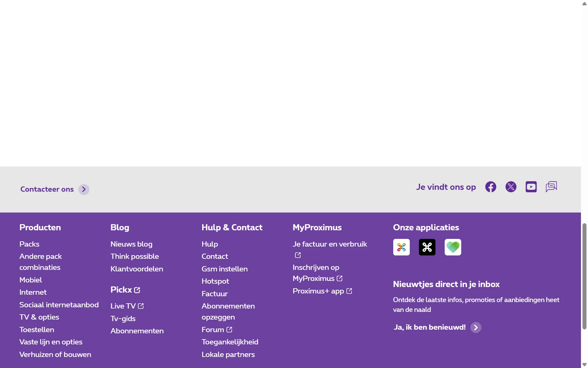Click the forum chat bubbles icon

coord(551,186)
